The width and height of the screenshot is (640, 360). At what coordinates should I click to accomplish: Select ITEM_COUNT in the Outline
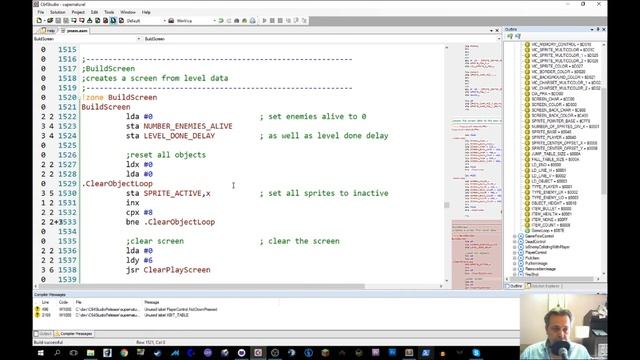(550, 225)
